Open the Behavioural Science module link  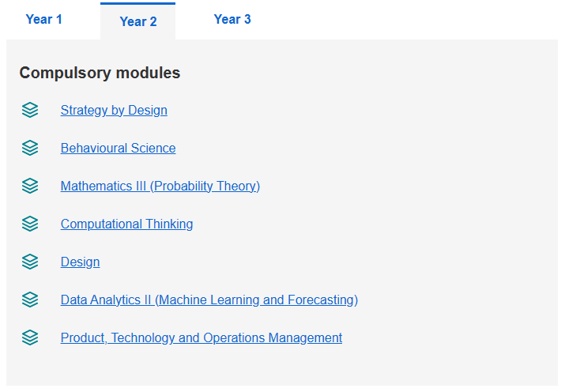[x=119, y=148]
